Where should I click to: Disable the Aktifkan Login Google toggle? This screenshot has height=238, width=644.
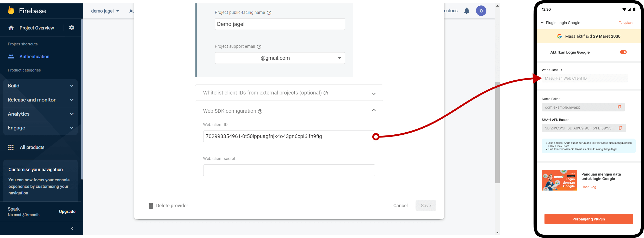pyautogui.click(x=623, y=52)
